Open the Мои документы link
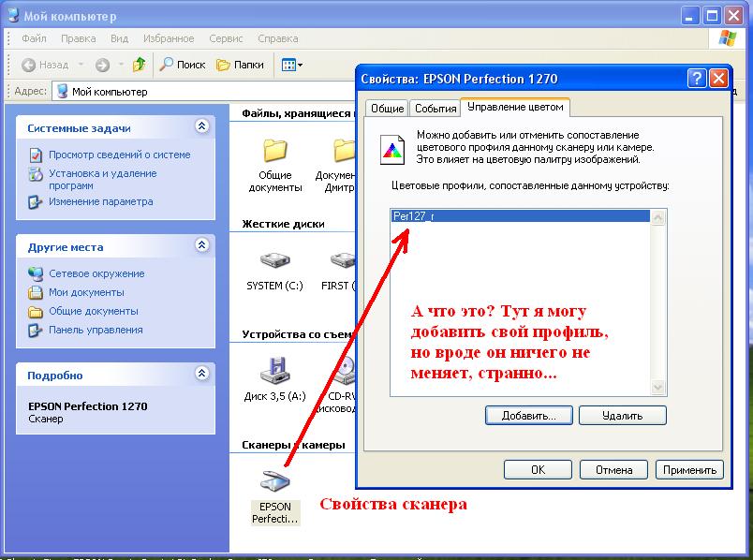 (x=86, y=292)
